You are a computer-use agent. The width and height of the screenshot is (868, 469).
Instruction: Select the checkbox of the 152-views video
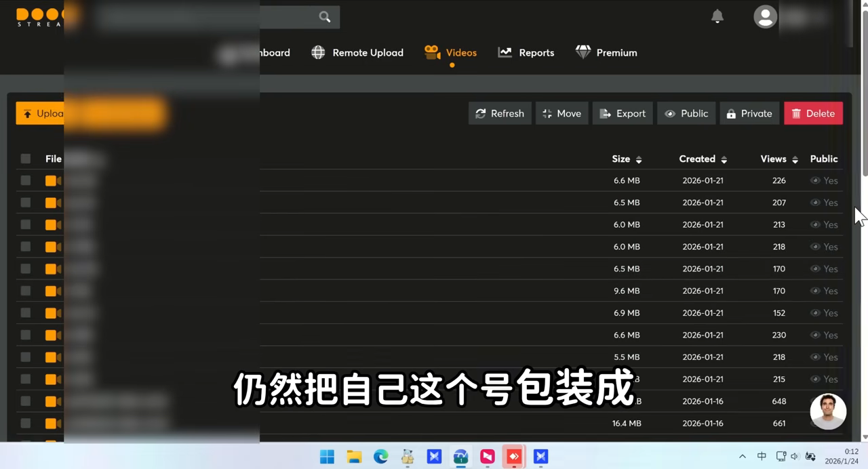(26, 312)
